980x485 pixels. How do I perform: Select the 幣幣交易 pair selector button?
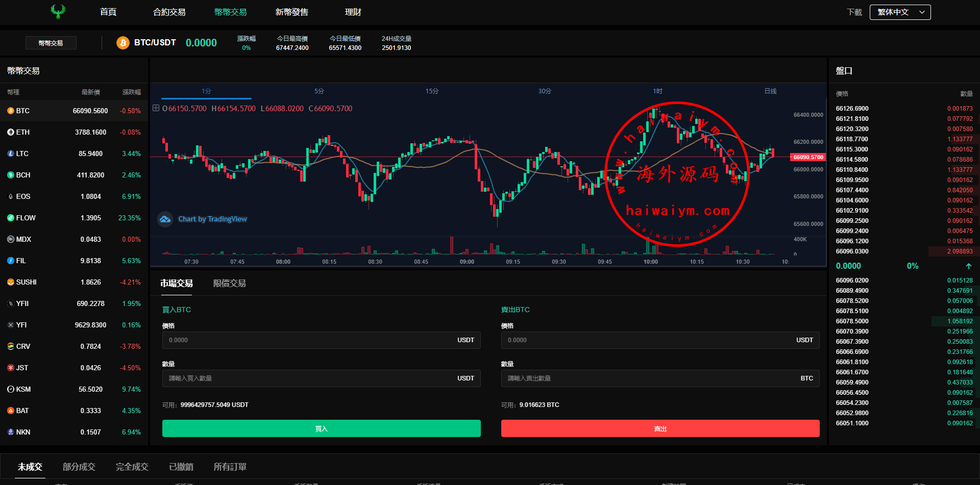(51, 43)
